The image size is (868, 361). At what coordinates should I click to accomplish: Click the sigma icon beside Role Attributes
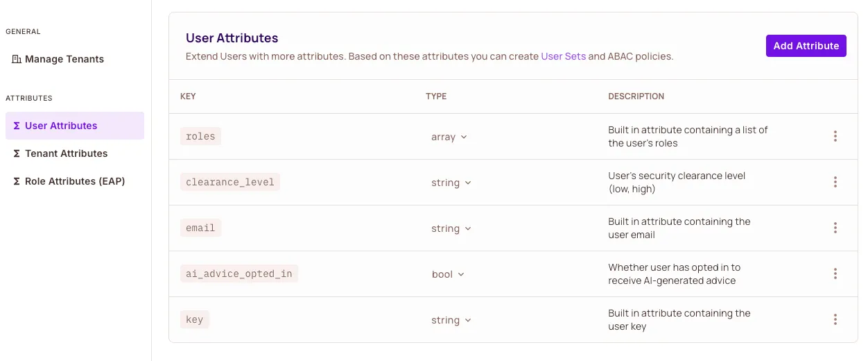[x=17, y=181]
